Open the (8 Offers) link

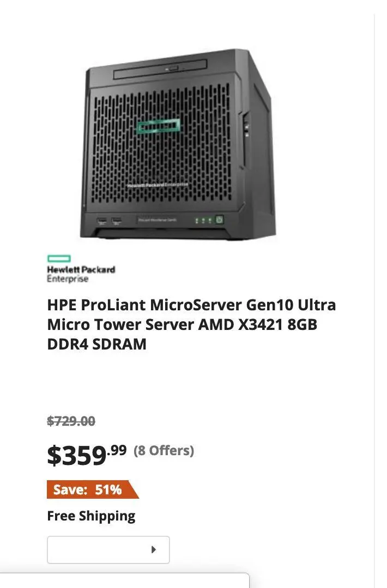tap(165, 450)
